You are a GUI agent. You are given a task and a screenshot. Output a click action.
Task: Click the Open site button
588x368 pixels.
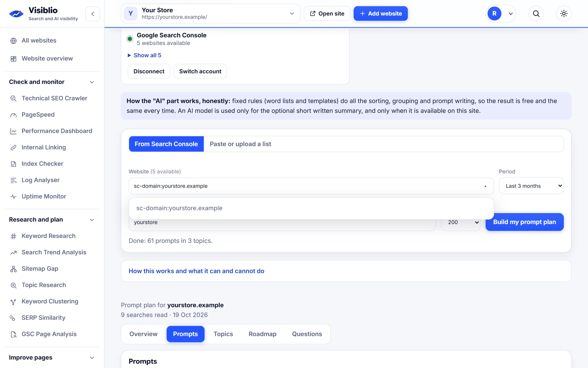327,14
